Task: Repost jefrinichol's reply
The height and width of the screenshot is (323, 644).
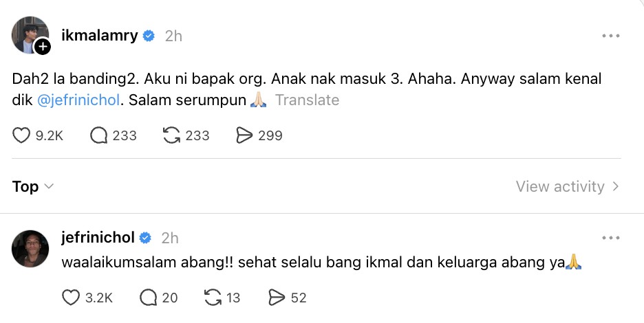Action: point(213,298)
